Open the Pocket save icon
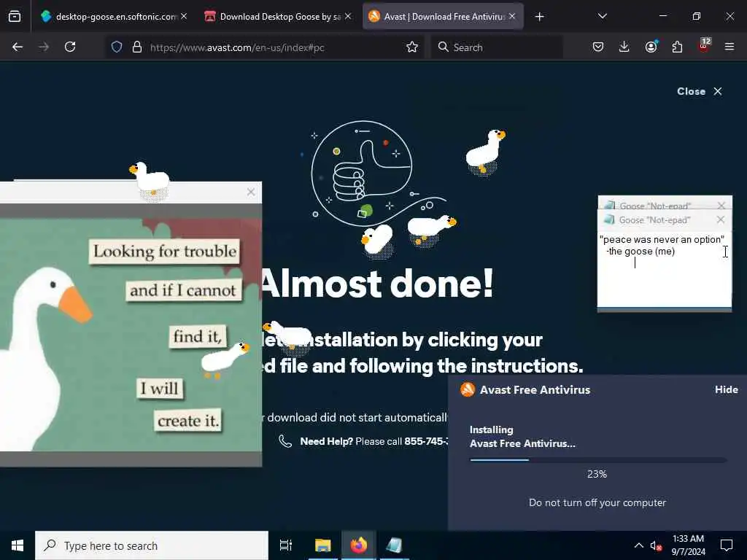This screenshot has width=747, height=560. click(x=598, y=47)
